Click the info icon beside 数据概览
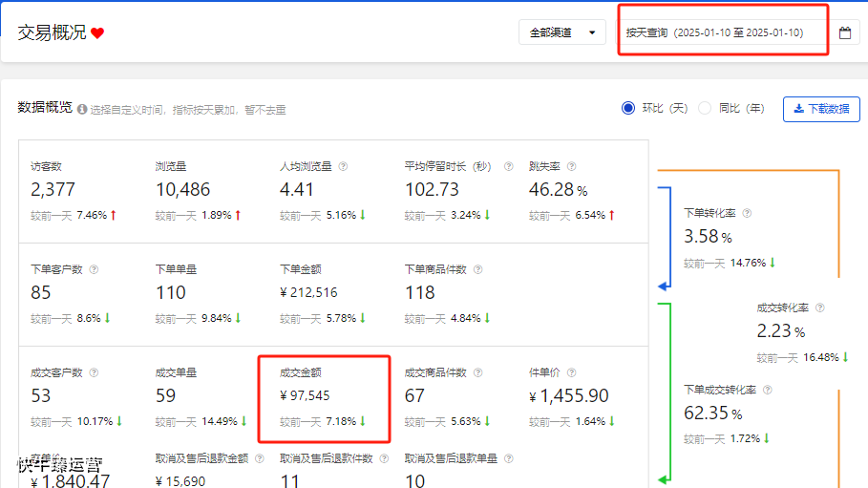This screenshot has height=488, width=868. point(82,110)
